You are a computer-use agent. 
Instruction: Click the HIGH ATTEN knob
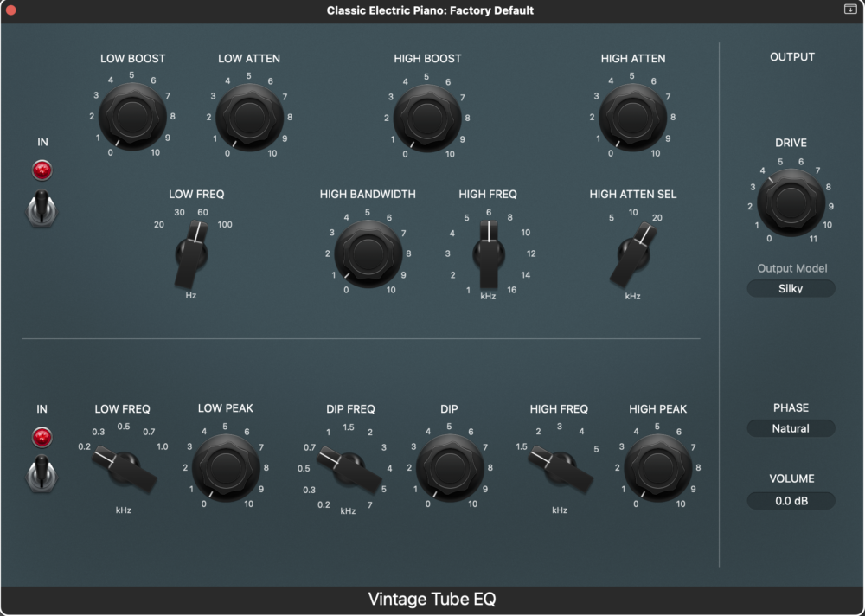632,115
